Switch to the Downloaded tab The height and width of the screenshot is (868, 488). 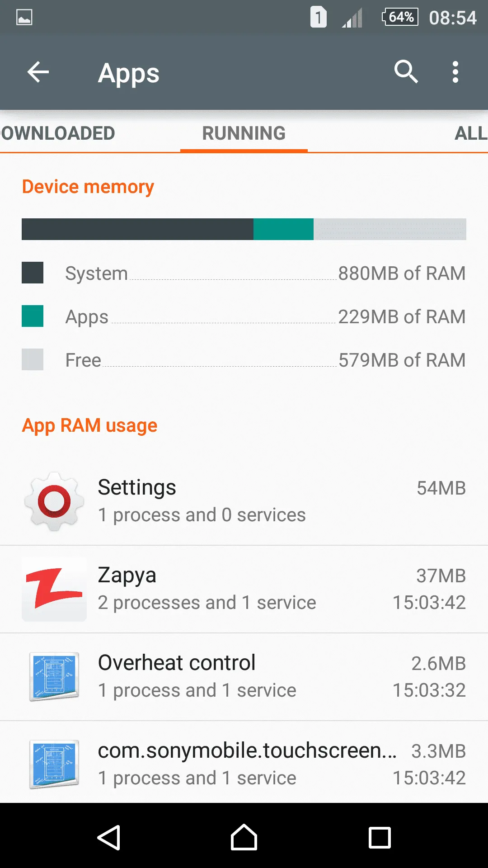tap(58, 133)
